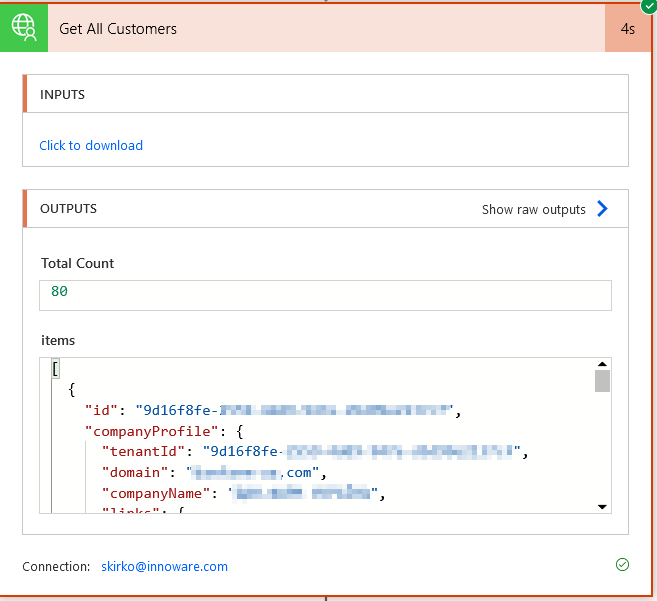Click the opening bracket in items JSON
This screenshot has width=657, height=601.
tap(55, 369)
